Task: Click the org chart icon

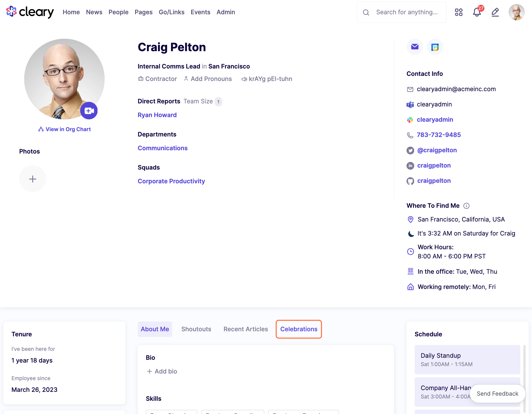Action: pyautogui.click(x=41, y=129)
